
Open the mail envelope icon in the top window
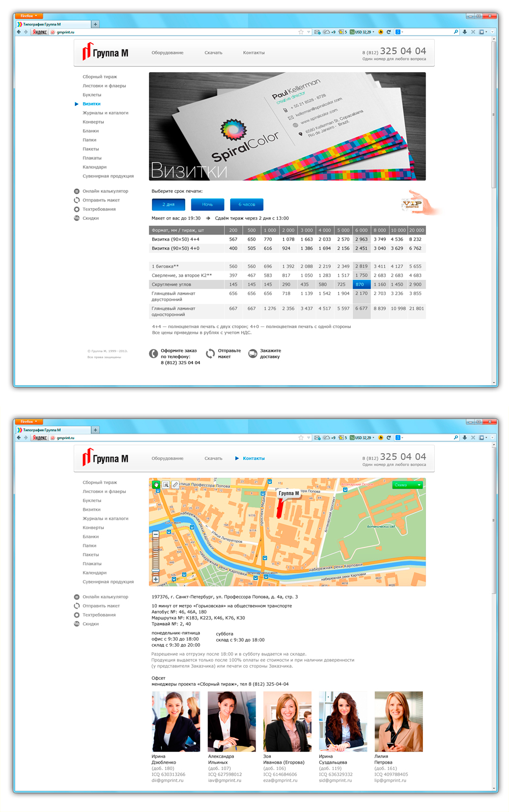point(318,32)
